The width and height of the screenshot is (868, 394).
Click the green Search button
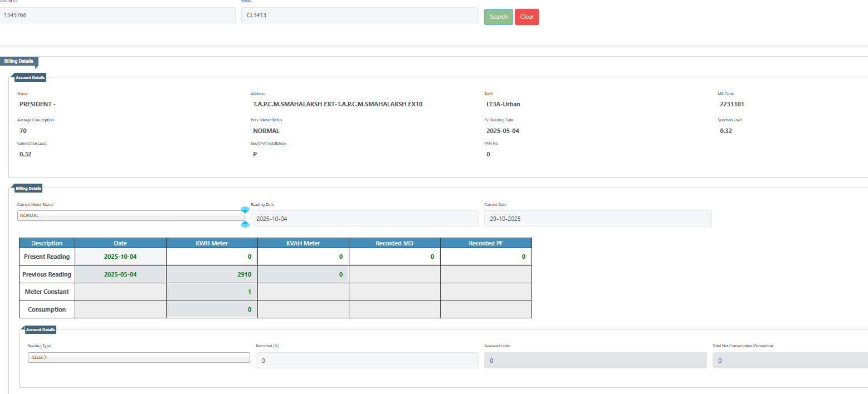(498, 17)
